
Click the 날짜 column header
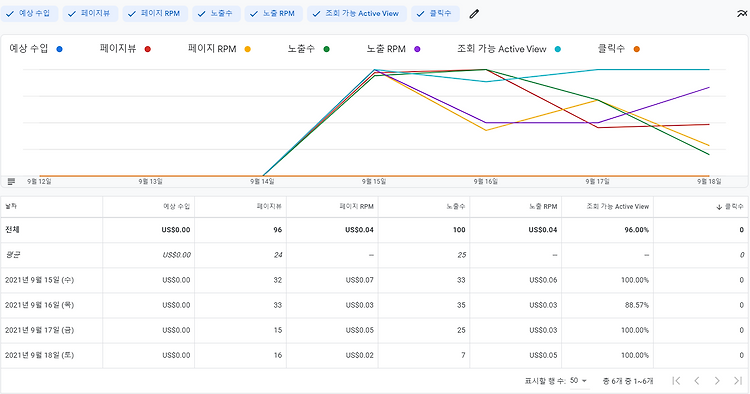click(11, 207)
